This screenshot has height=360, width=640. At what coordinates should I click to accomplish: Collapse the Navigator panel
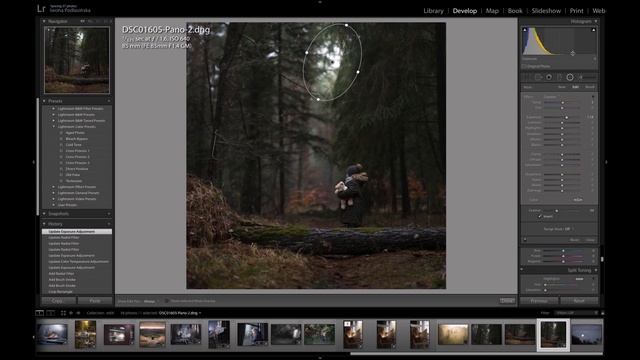[44, 21]
